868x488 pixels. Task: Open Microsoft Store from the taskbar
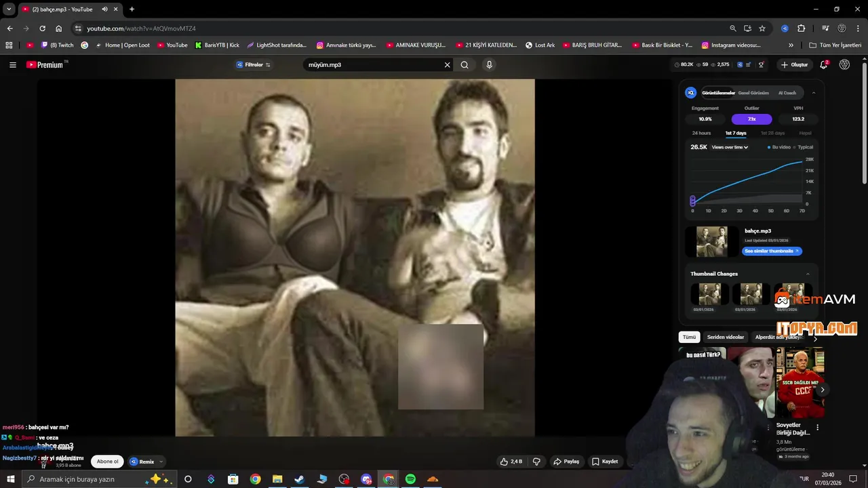coord(233,479)
